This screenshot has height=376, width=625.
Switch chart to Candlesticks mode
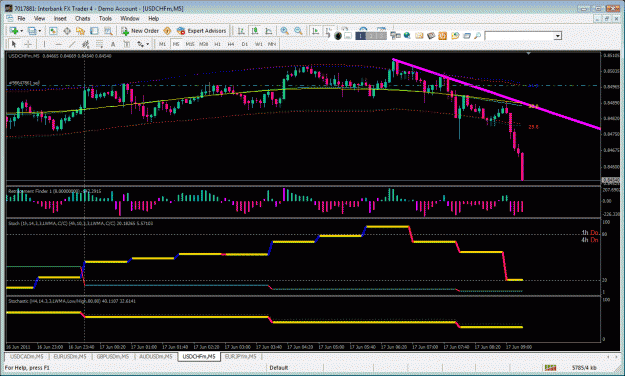(255, 31)
